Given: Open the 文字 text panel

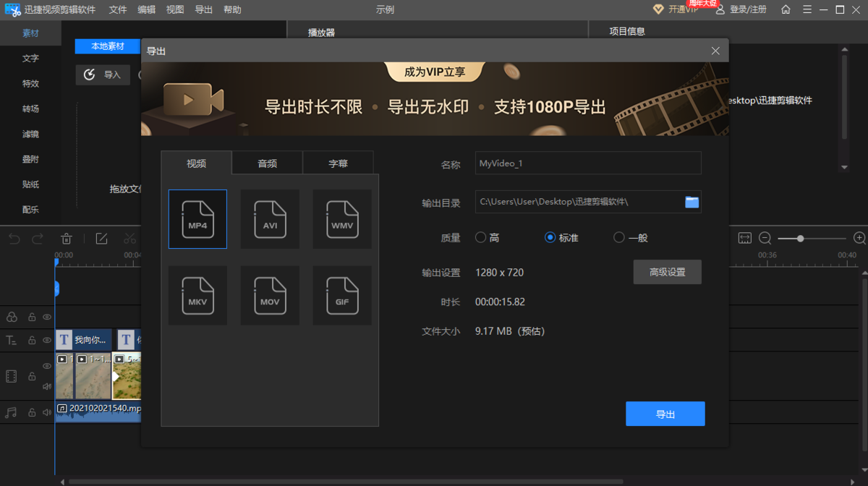Looking at the screenshot, I should pyautogui.click(x=30, y=58).
